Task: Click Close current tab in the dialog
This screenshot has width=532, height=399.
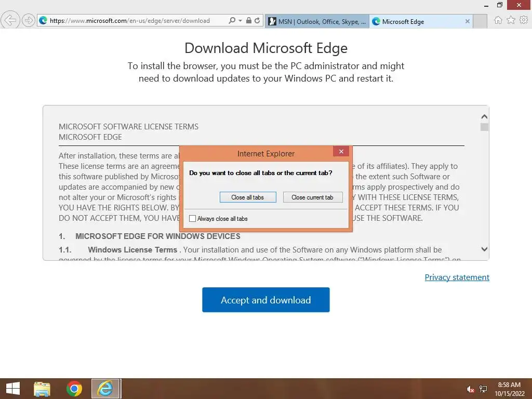Action: click(312, 197)
